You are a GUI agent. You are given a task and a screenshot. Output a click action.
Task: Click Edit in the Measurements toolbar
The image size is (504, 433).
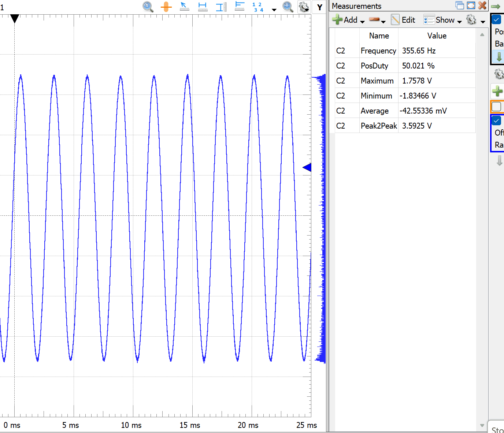[x=403, y=20]
